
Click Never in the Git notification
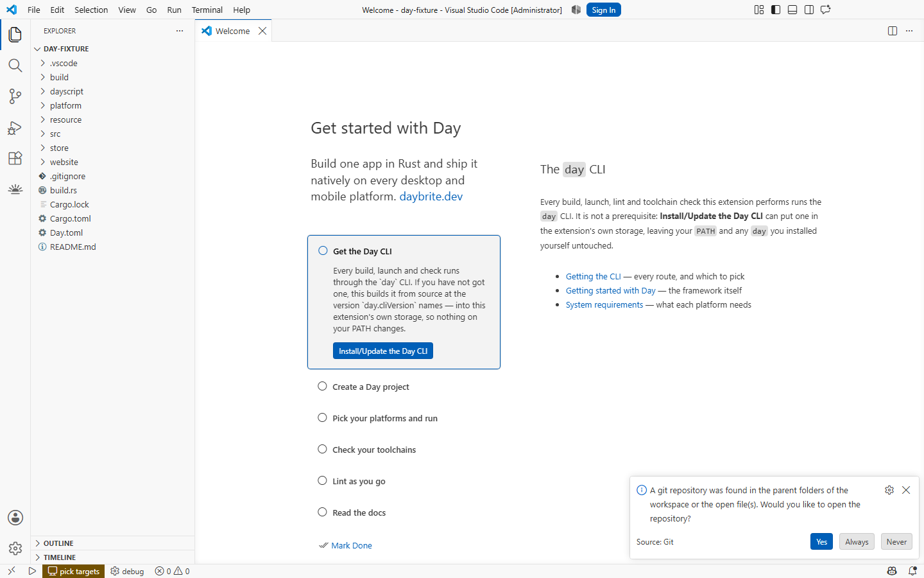(x=896, y=541)
